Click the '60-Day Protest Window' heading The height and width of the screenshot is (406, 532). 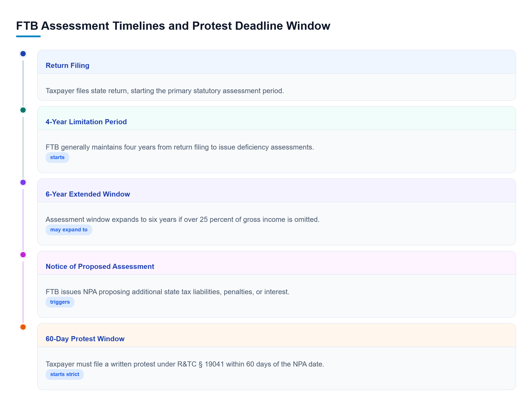(85, 339)
